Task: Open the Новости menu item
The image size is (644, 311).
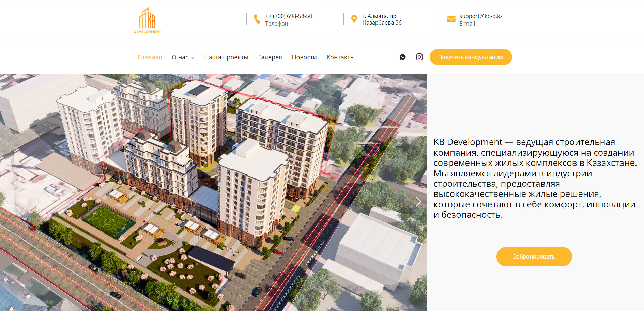Action: coord(304,57)
